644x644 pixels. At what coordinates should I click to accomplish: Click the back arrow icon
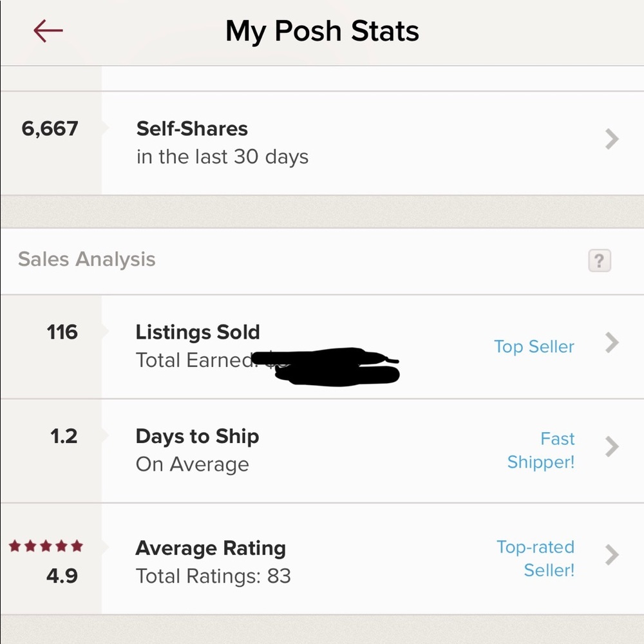tap(48, 31)
